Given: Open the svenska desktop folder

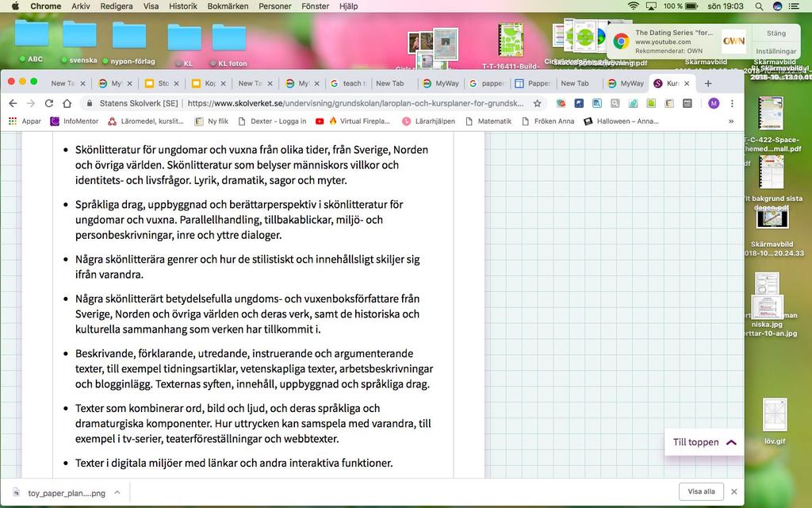Looking at the screenshot, I should (x=79, y=41).
